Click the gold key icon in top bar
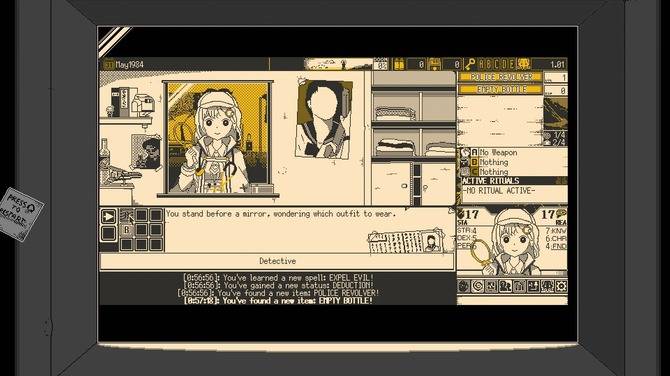 [470, 64]
